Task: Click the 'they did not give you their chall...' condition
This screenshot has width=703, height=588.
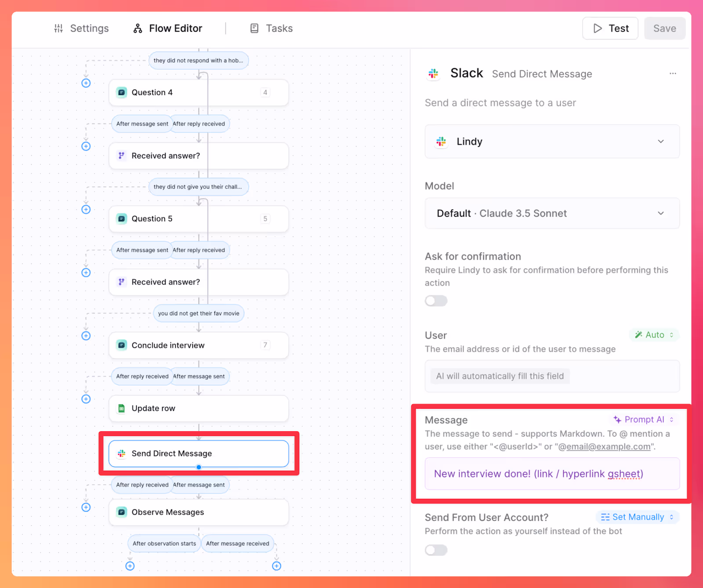Action: (198, 187)
